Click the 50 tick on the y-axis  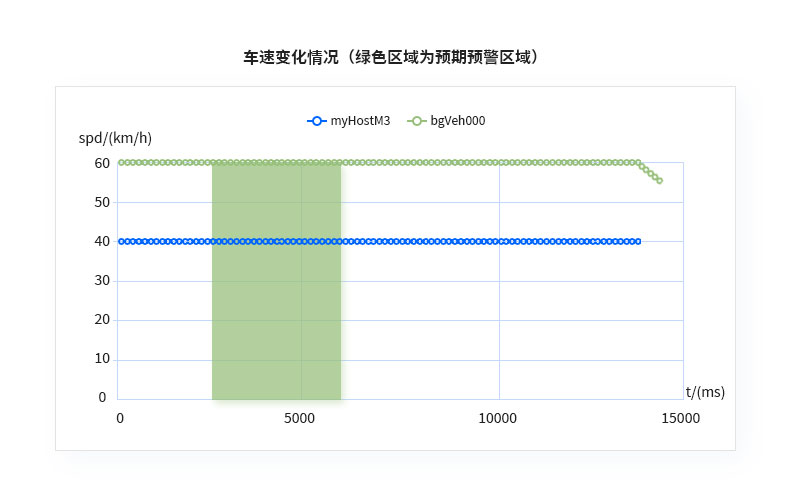[x=102, y=202]
